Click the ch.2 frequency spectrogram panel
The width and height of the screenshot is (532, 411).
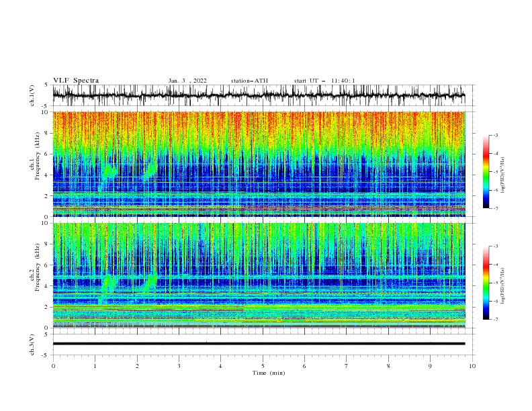pyautogui.click(x=259, y=275)
